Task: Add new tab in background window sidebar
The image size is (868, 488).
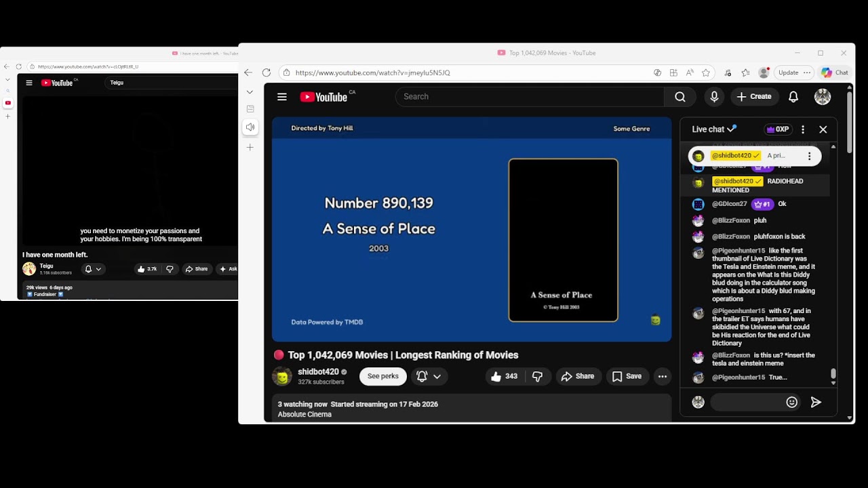Action: pos(8,117)
